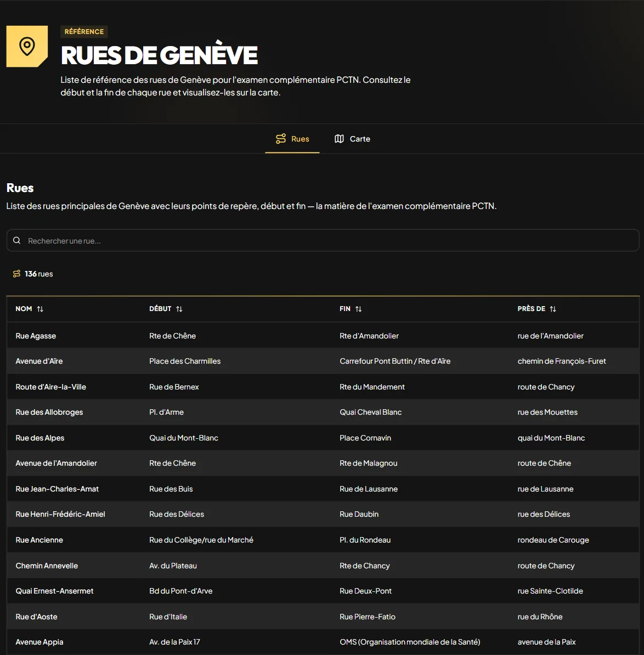Click the routes icon beside 136 rues
The image size is (644, 655).
tap(16, 274)
